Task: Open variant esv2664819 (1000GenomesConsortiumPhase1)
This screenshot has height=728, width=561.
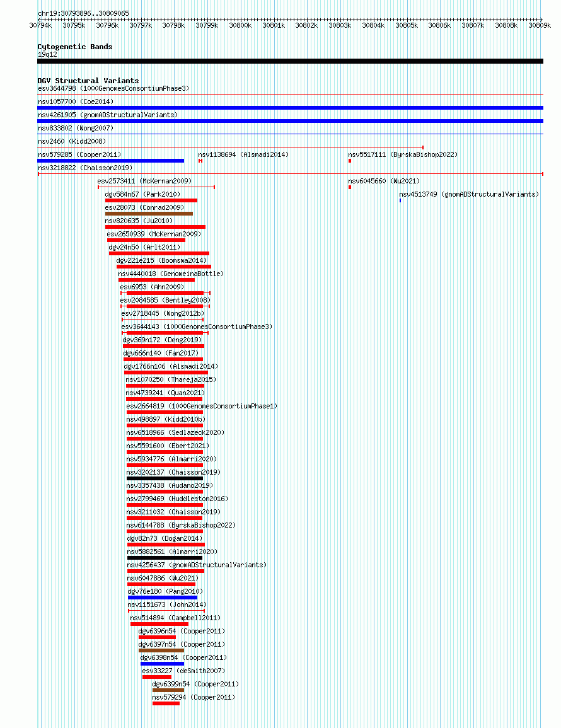Action: [x=202, y=406]
